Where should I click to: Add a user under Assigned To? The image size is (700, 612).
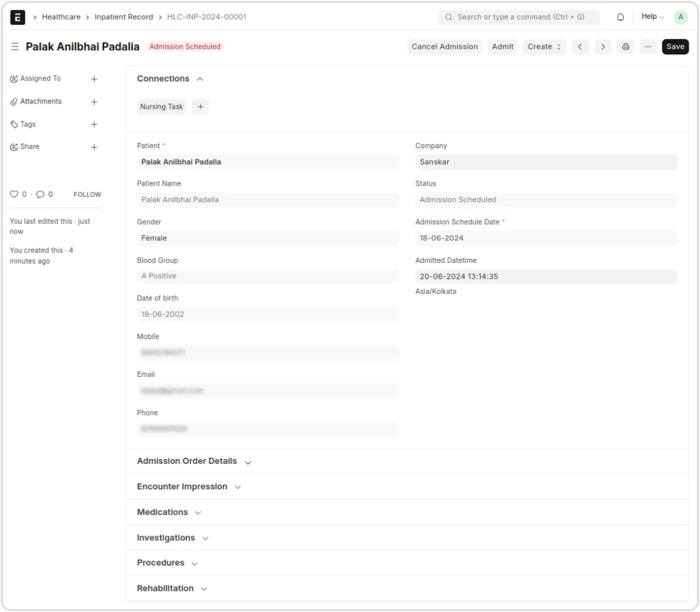tap(94, 78)
